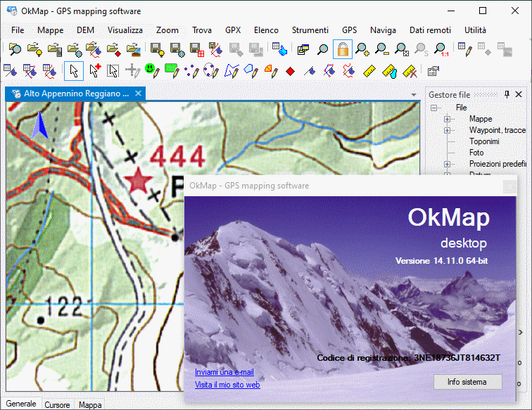Click the find map folder-magnifier icon
The height and width of the screenshot is (410, 532).
point(15,49)
